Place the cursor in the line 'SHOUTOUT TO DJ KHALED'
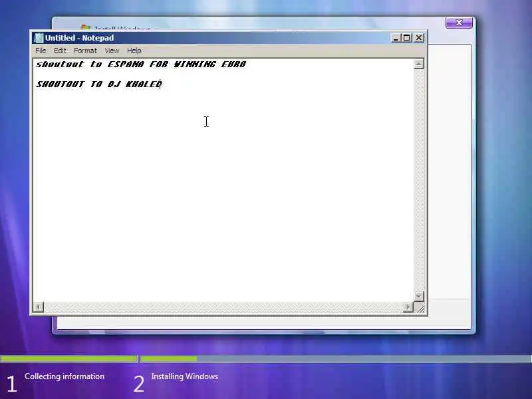532x399 pixels. [x=98, y=84]
